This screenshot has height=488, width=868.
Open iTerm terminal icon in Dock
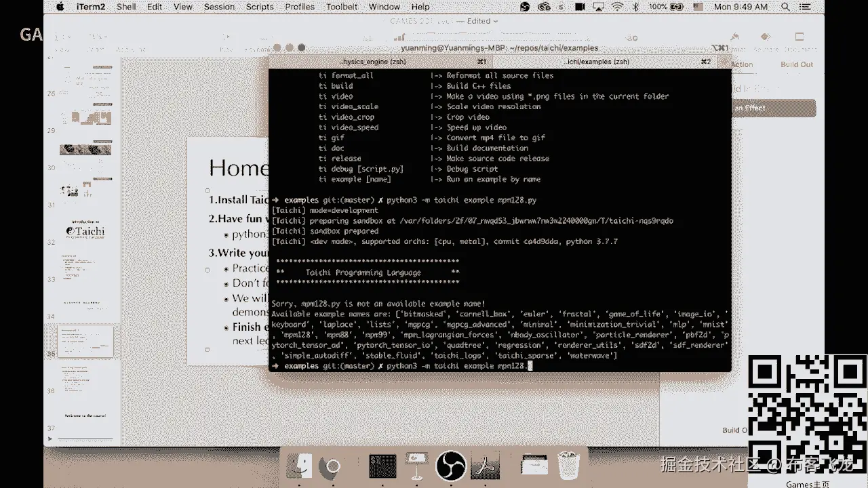pos(382,466)
